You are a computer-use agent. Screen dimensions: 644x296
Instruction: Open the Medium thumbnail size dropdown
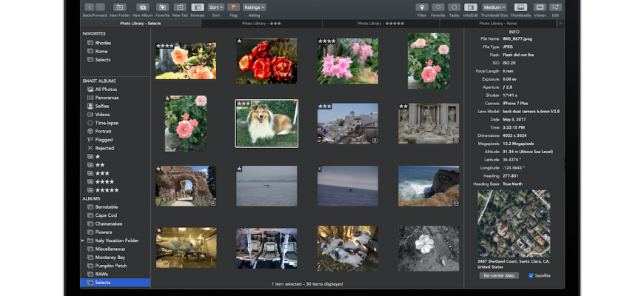(x=494, y=7)
